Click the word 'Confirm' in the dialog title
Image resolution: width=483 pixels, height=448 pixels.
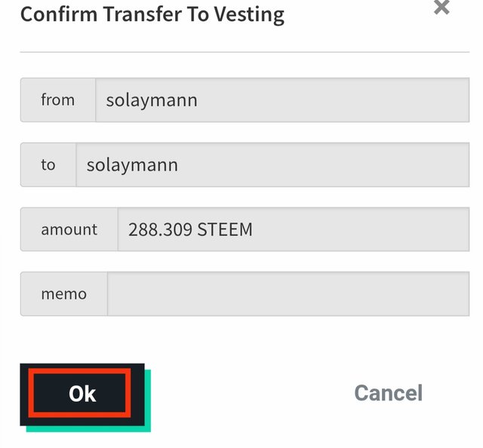coord(56,14)
